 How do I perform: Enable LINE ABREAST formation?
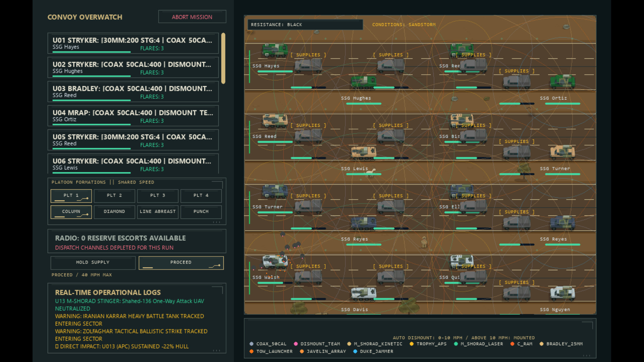coord(158,212)
